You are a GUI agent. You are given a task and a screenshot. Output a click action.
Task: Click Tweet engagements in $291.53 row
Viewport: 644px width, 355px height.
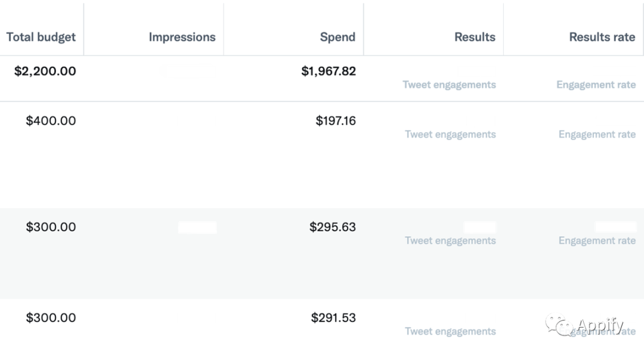(451, 331)
